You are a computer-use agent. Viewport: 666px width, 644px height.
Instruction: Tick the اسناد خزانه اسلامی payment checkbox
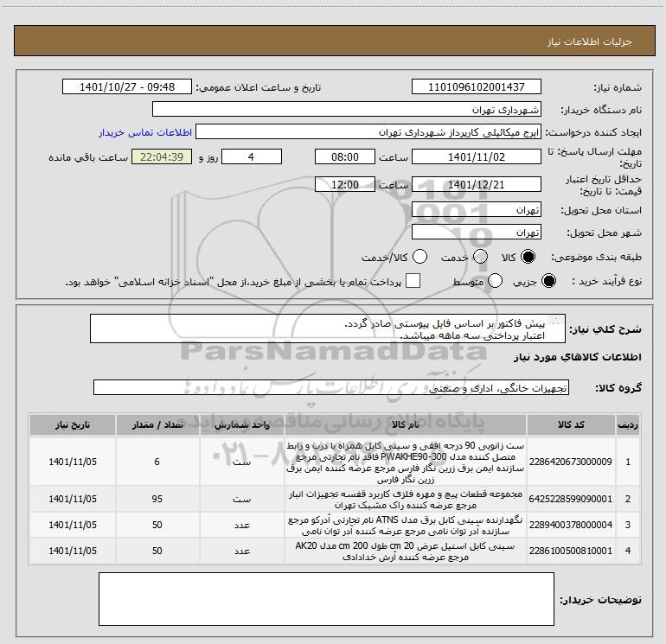click(413, 281)
